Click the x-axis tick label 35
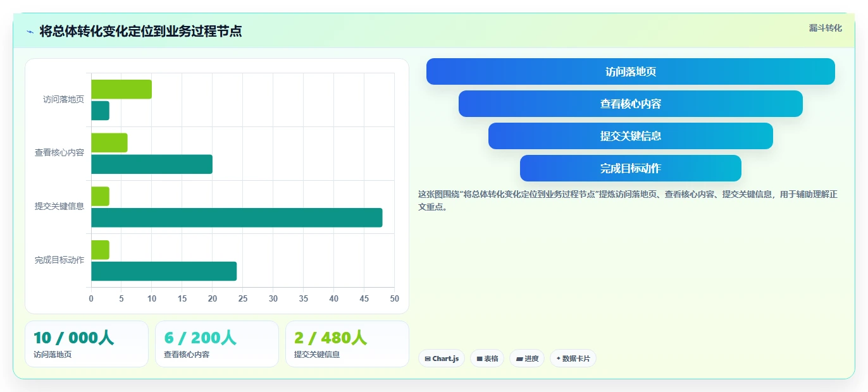The width and height of the screenshot is (868, 392). [x=304, y=298]
